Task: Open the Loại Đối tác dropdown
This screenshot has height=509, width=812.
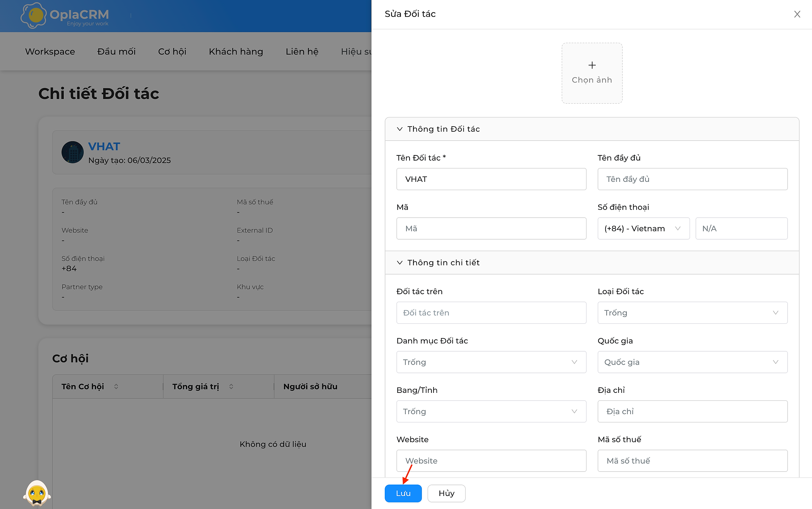Action: click(x=692, y=313)
